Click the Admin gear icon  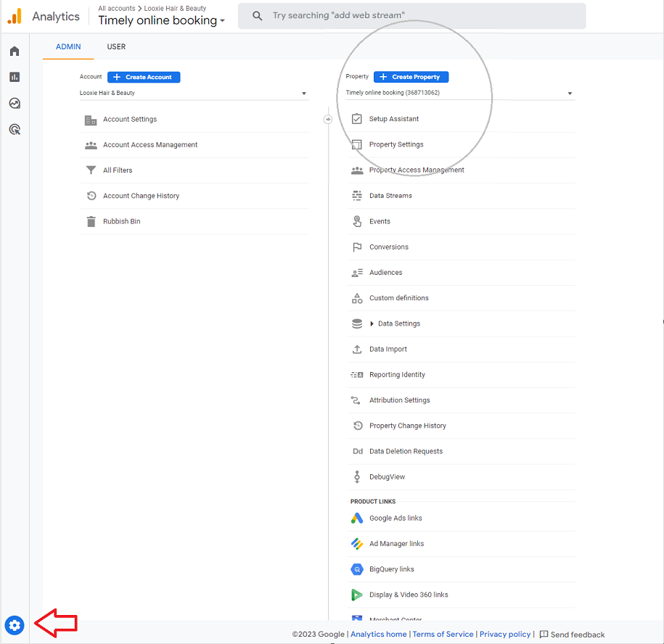coord(15,625)
